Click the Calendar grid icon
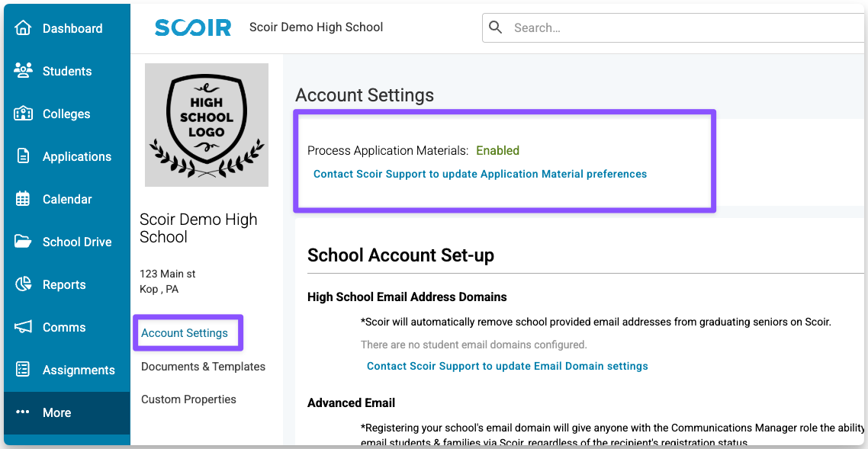This screenshot has width=868, height=449. click(x=23, y=199)
